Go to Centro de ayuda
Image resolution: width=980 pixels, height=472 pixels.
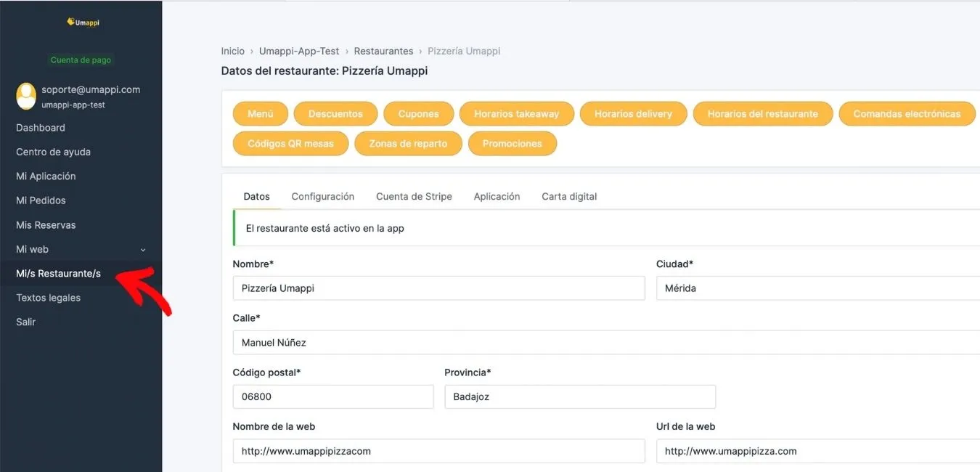(53, 152)
